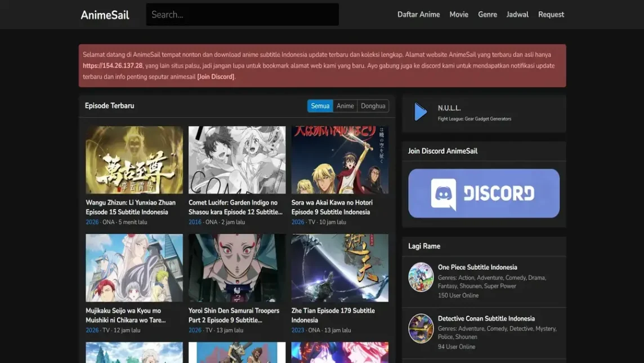The image size is (644, 363).
Task: Select the Anime filter tab
Action: (x=345, y=106)
